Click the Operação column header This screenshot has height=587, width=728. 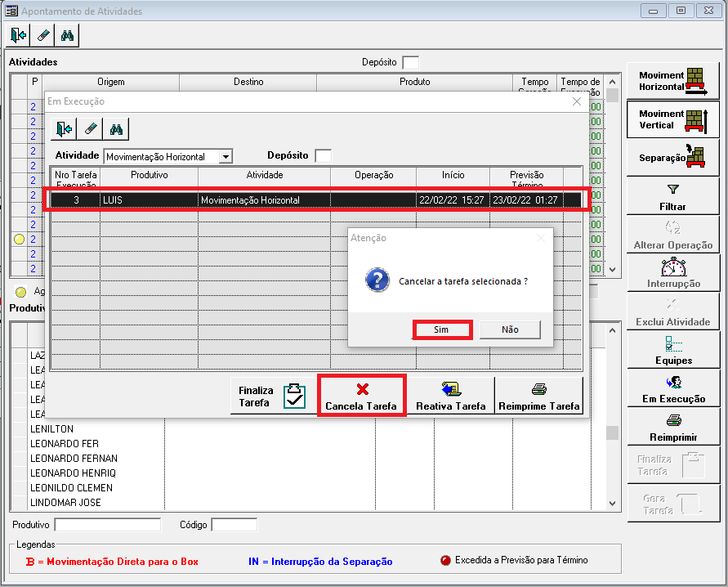pyautogui.click(x=373, y=178)
